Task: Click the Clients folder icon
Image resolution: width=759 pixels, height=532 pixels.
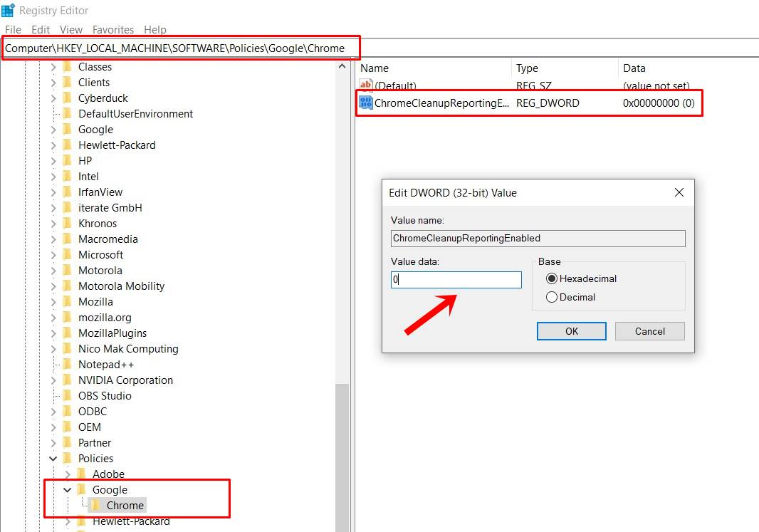Action: click(x=67, y=83)
